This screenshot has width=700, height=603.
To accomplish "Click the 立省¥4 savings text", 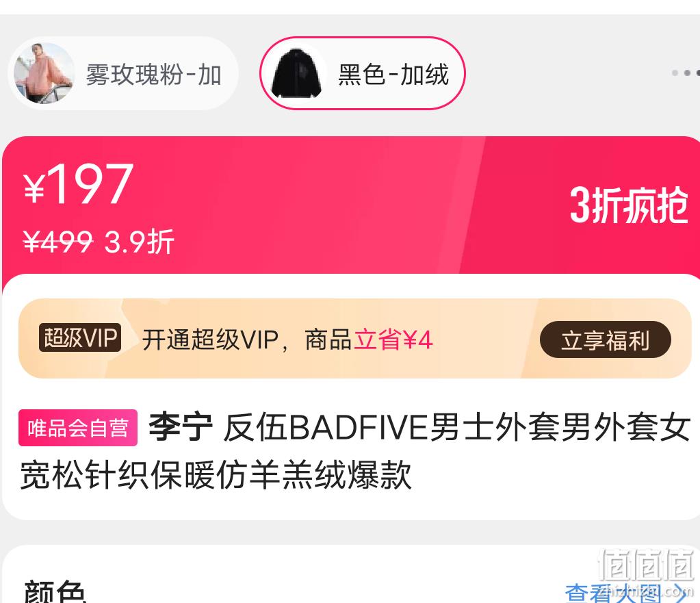I will pos(393,340).
